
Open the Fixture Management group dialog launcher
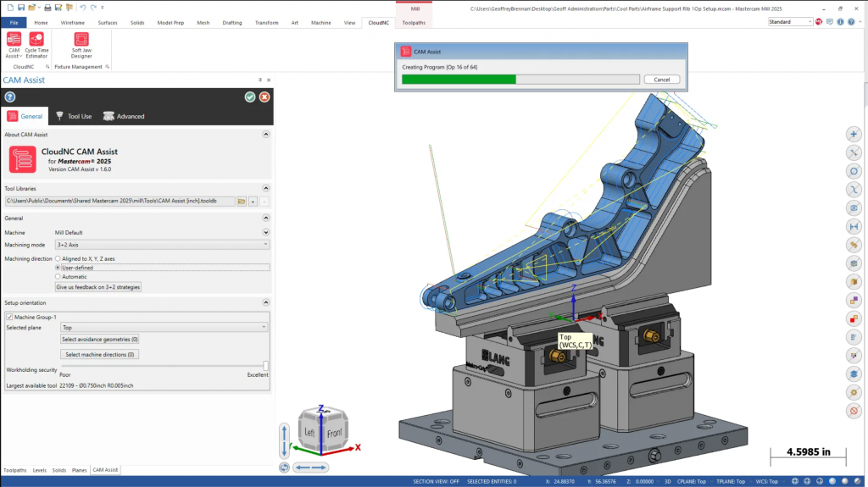coord(107,67)
